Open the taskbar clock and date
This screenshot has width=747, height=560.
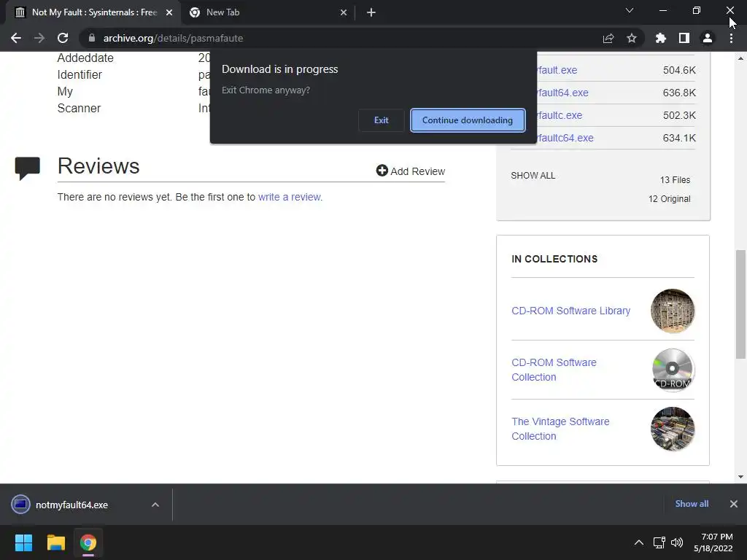(713, 542)
